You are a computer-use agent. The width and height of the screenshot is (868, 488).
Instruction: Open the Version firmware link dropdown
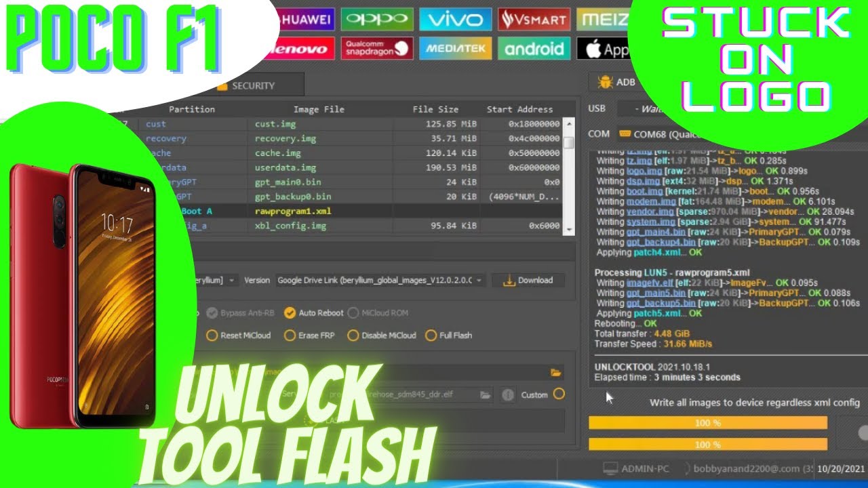380,280
